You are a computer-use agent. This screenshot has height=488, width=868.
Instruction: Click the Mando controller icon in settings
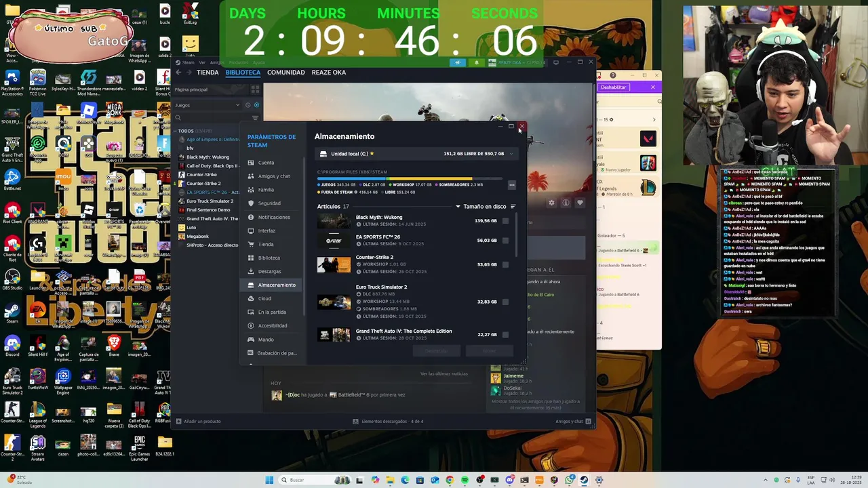(251, 339)
